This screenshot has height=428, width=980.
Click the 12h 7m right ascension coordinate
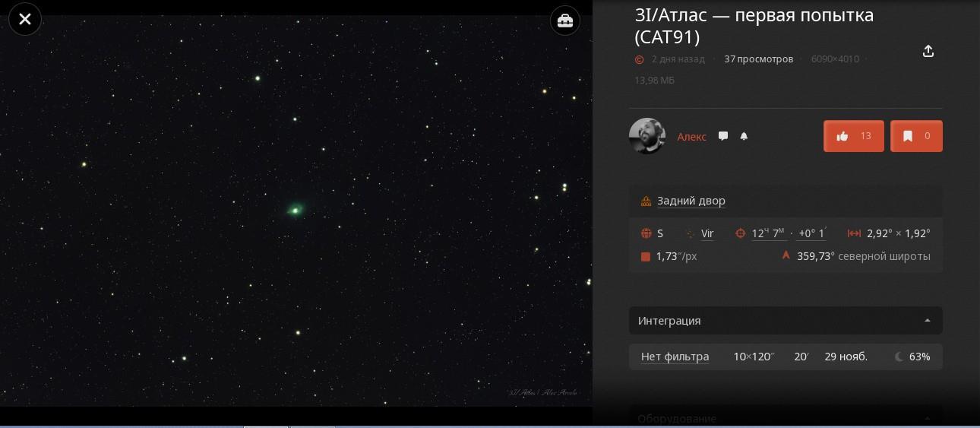[x=768, y=233]
